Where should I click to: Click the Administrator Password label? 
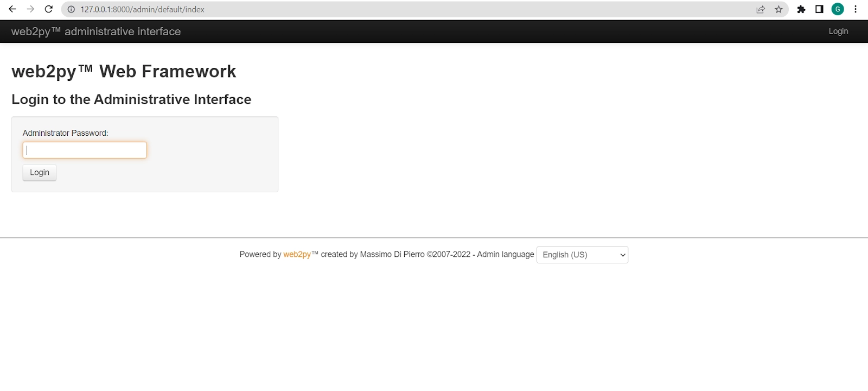(66, 133)
